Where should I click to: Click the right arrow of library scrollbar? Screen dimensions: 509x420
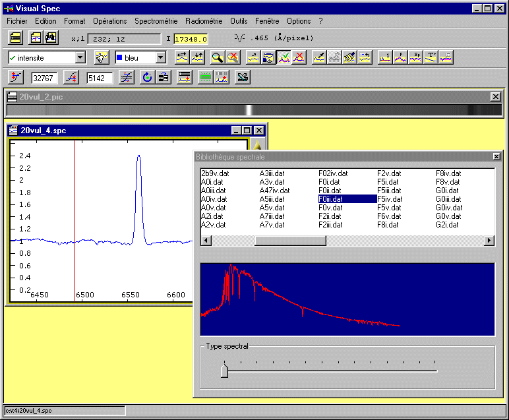tap(489, 241)
